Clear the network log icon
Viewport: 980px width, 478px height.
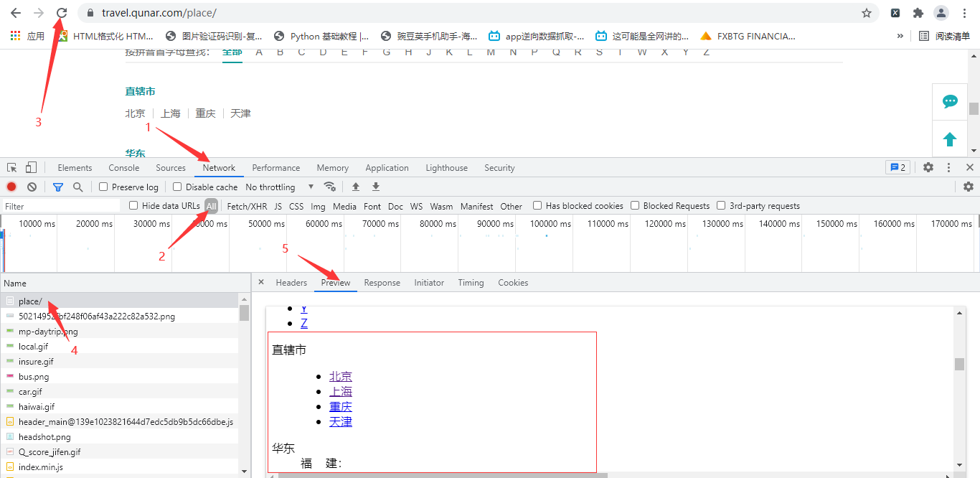click(x=32, y=187)
